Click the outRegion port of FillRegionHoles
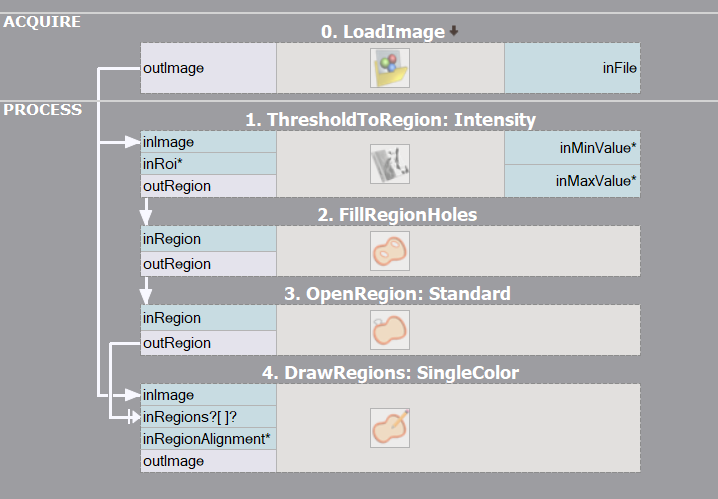Viewport: 718px width, 499px height. click(x=208, y=264)
